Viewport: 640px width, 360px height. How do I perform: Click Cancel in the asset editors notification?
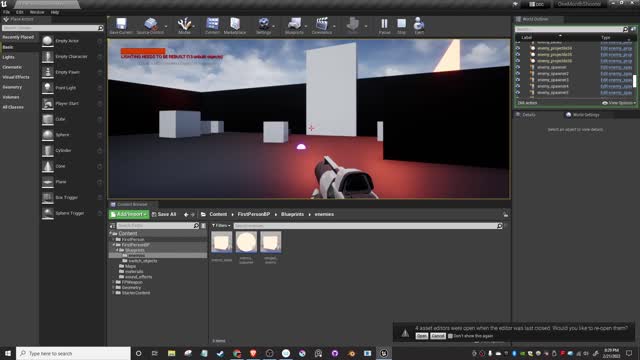click(438, 336)
